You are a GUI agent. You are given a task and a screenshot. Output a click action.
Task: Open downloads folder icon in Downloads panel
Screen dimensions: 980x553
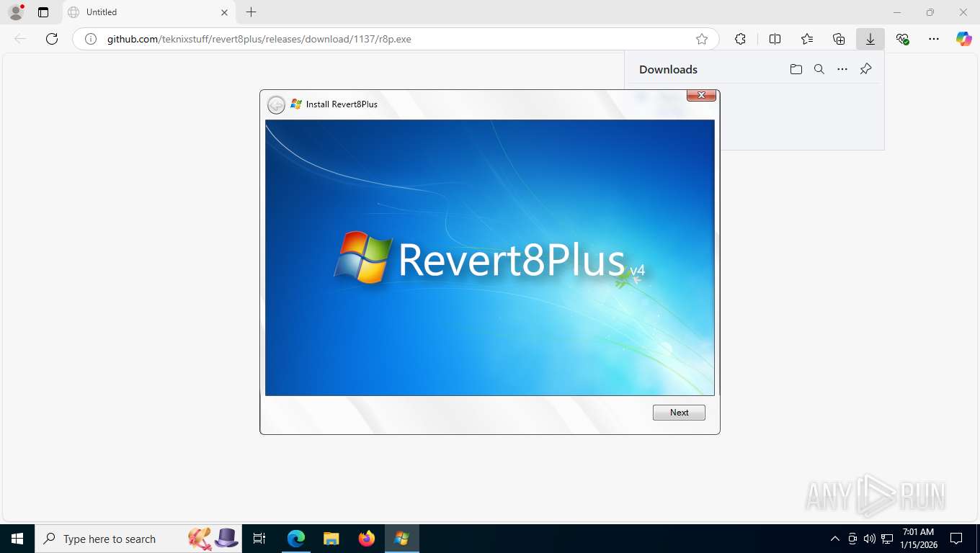796,69
